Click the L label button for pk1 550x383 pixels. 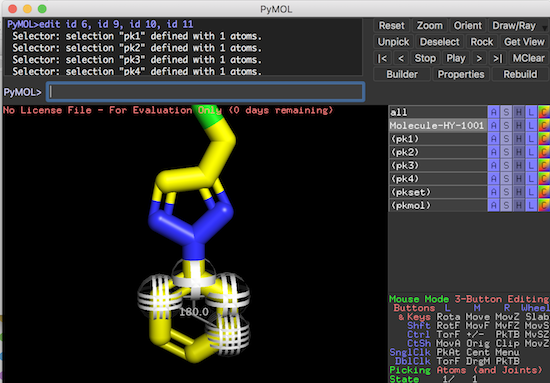[531, 139]
